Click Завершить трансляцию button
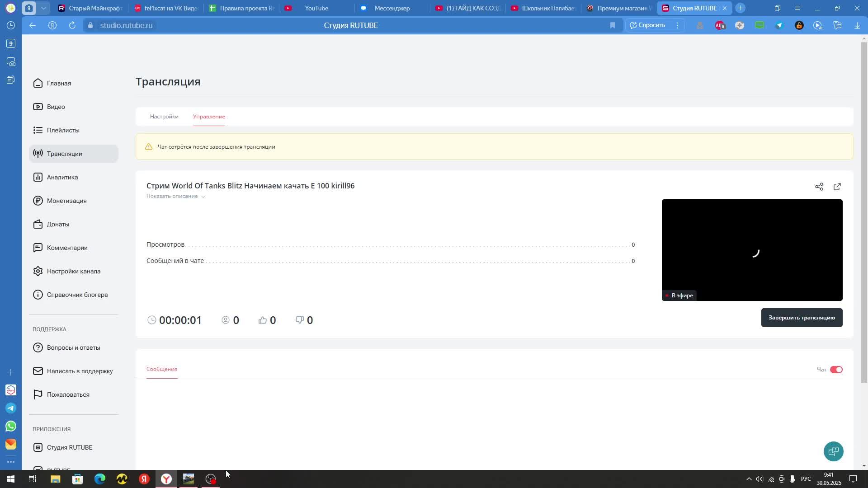 tap(802, 318)
